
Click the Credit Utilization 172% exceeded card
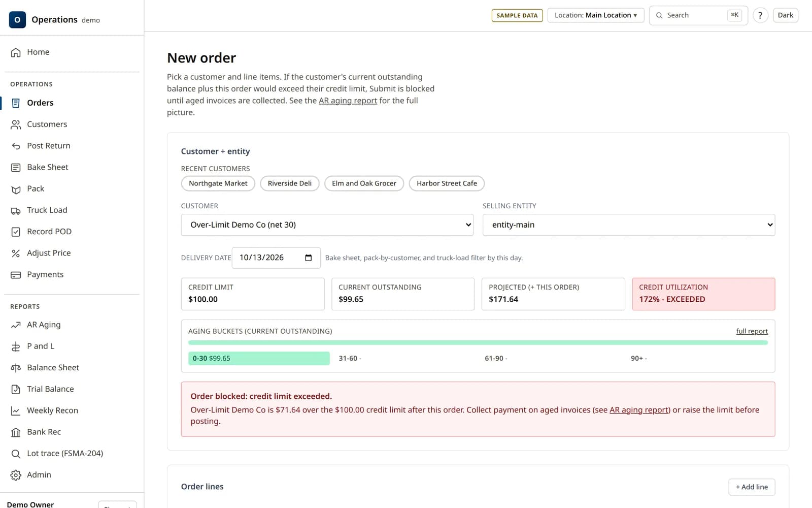(x=703, y=294)
